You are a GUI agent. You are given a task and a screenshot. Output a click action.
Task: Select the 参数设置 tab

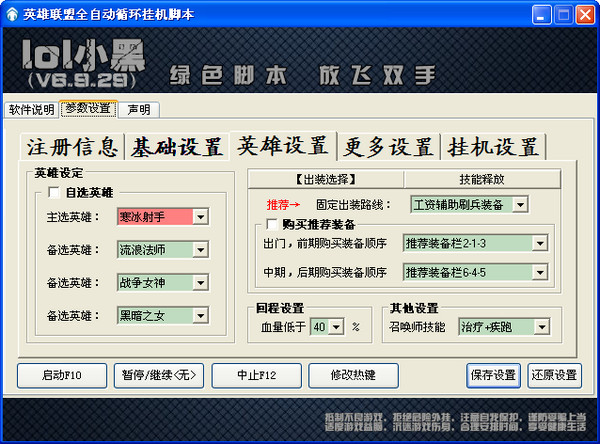[x=88, y=109]
